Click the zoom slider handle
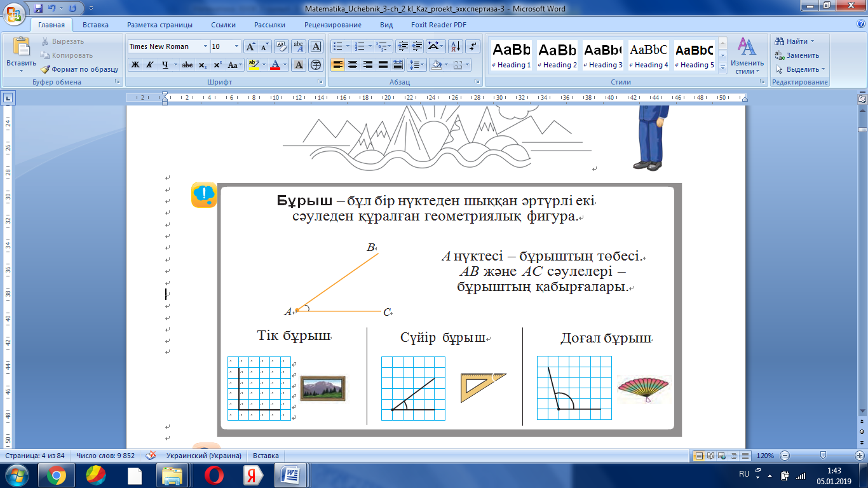868x488 pixels. click(823, 456)
